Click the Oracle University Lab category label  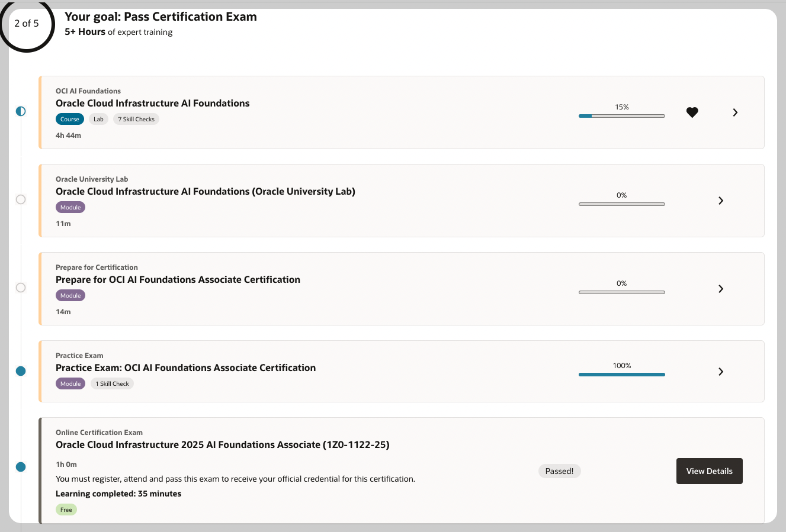coord(92,179)
